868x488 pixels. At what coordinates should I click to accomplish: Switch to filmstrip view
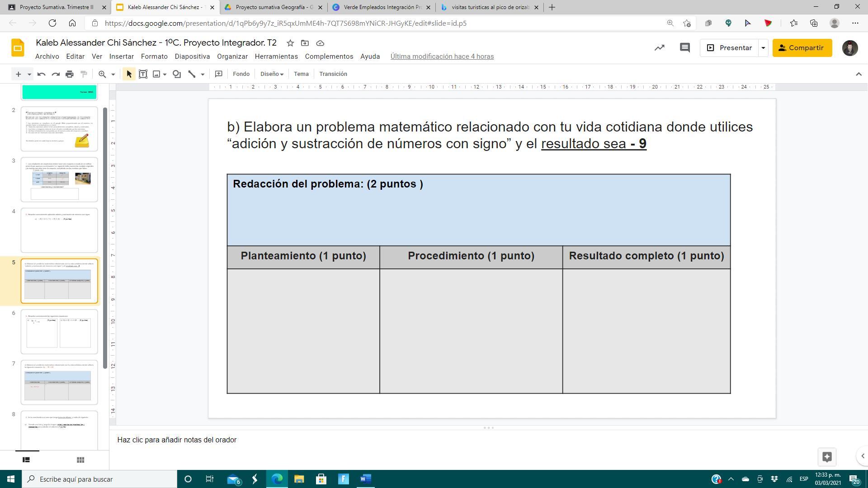[26, 460]
